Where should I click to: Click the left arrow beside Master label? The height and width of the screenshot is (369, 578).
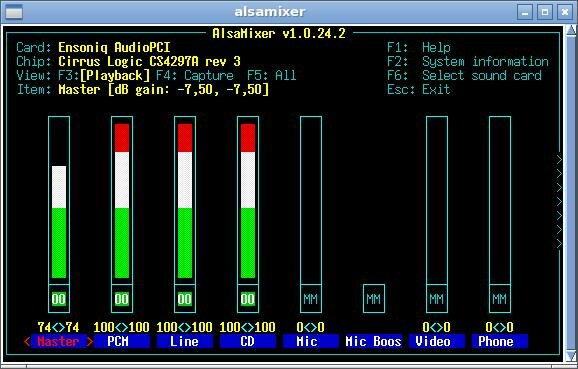[27, 341]
